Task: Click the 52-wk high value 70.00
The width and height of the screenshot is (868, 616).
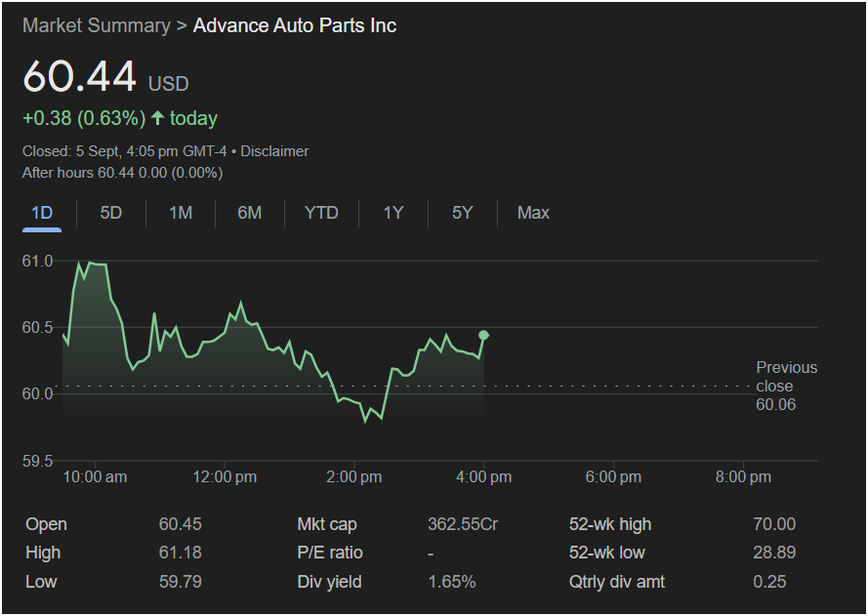Action: pyautogui.click(x=774, y=524)
